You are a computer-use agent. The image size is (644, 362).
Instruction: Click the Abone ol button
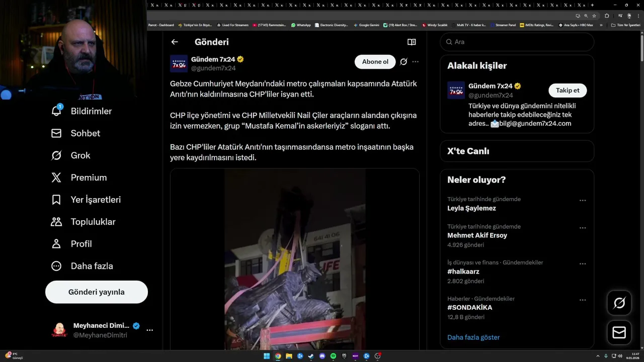tap(375, 62)
